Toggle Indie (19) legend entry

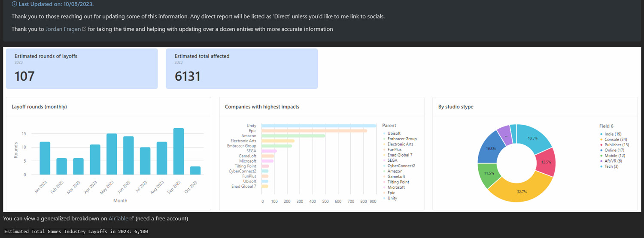tap(612, 134)
